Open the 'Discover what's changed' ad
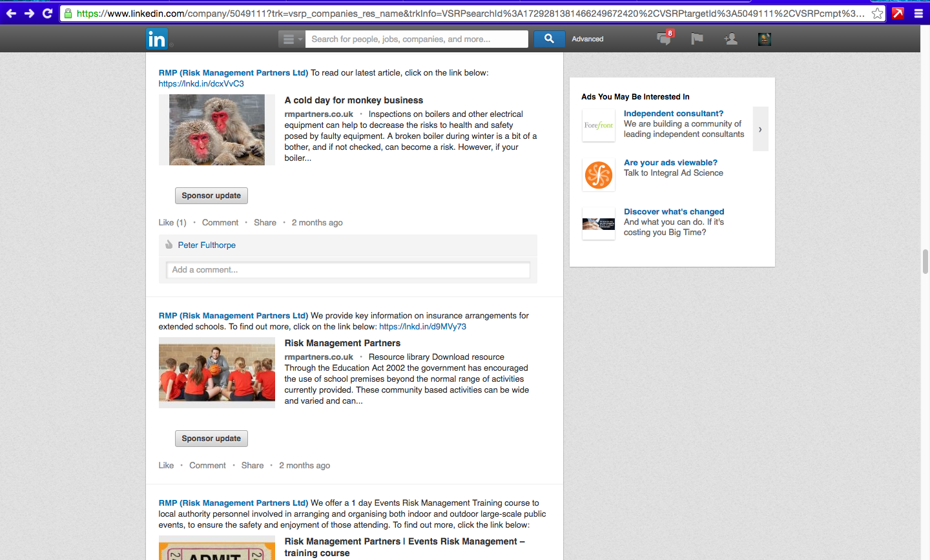The height and width of the screenshot is (560, 930). [674, 212]
